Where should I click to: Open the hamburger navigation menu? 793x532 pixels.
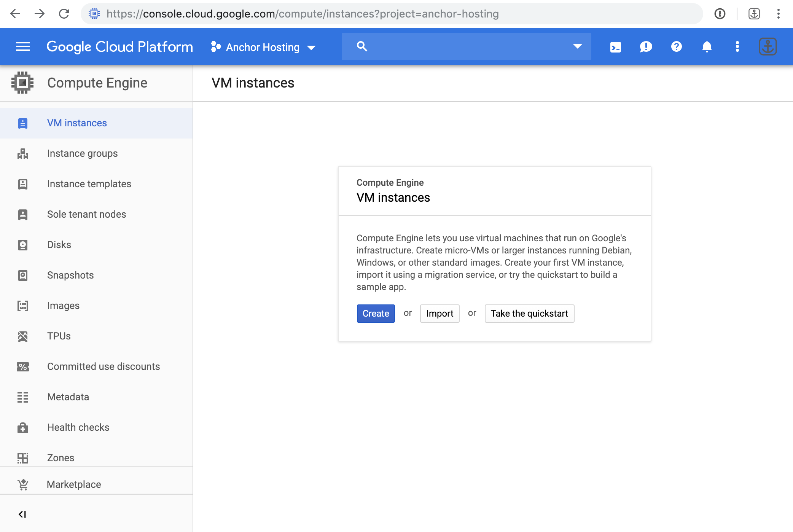tap(23, 47)
